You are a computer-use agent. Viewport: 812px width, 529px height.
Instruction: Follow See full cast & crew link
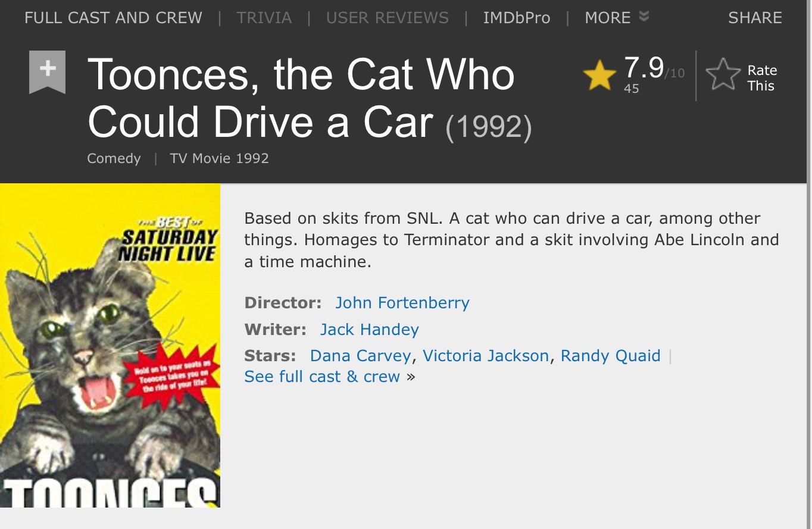point(322,377)
